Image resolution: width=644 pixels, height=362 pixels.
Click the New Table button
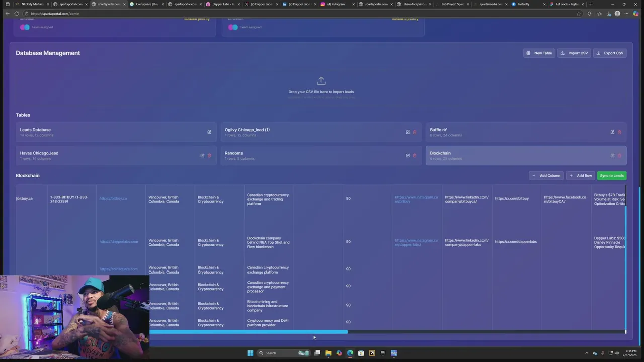click(539, 53)
